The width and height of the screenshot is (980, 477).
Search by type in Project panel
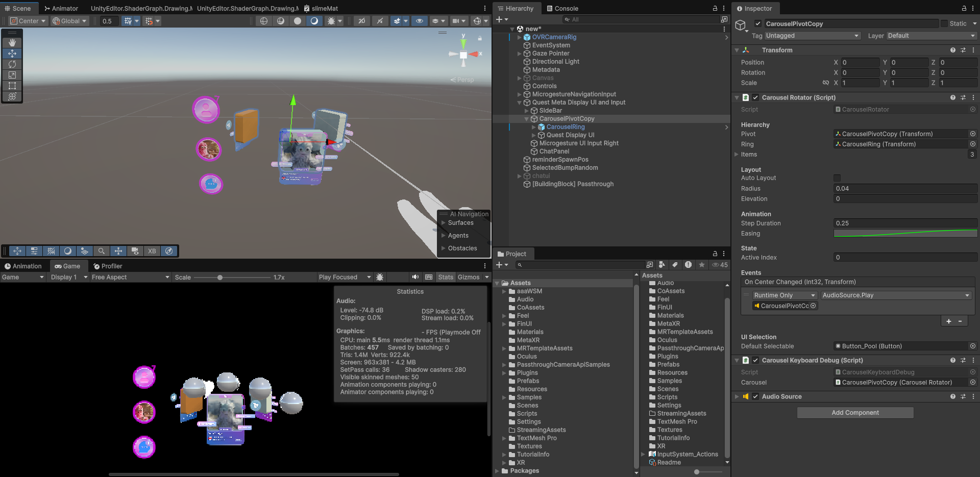click(662, 265)
